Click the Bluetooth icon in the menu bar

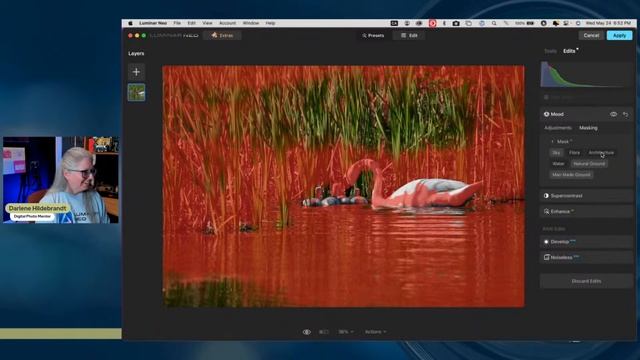[x=444, y=23]
